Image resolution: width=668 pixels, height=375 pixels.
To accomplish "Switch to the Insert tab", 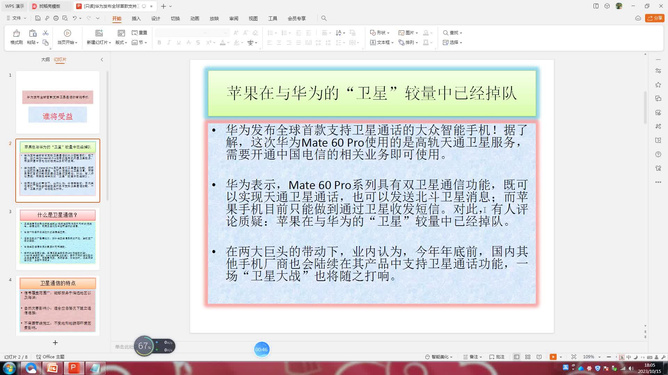I will coord(136,18).
